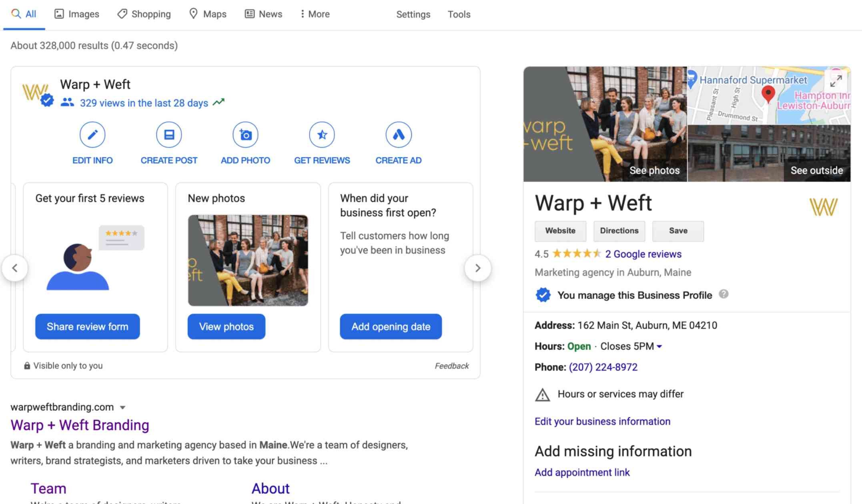
Task: Click the 'Visible only to you' text
Action: coord(68,366)
